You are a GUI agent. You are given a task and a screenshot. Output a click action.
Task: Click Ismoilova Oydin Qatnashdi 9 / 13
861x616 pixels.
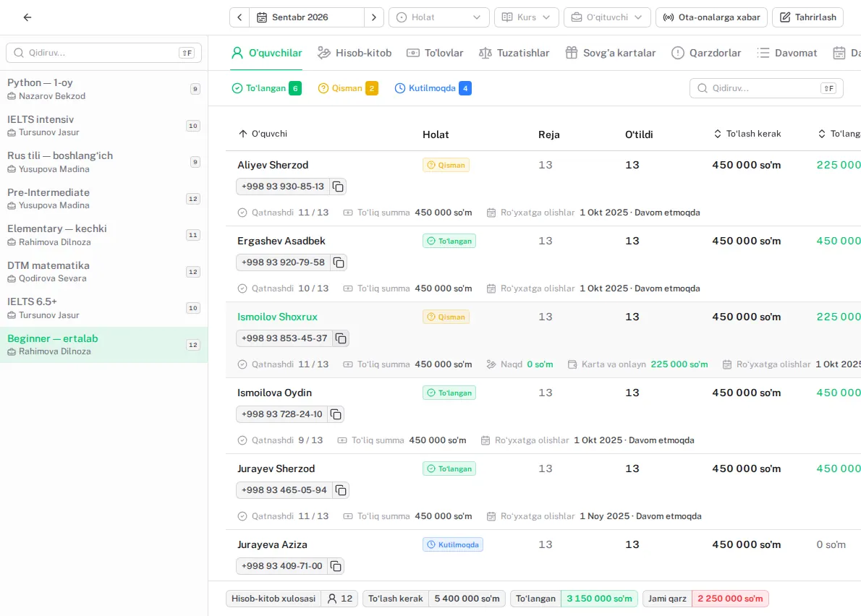pyautogui.click(x=280, y=440)
